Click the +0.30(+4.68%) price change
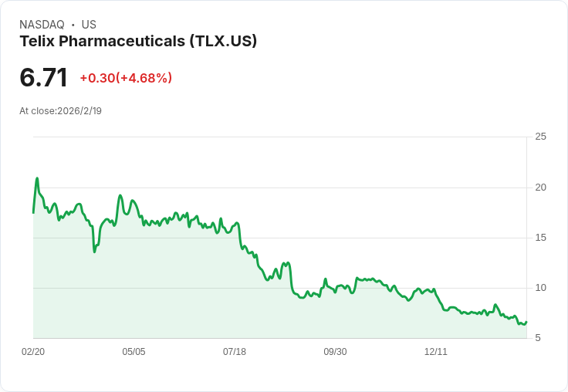Image resolution: width=568 pixels, height=392 pixels. tap(126, 78)
